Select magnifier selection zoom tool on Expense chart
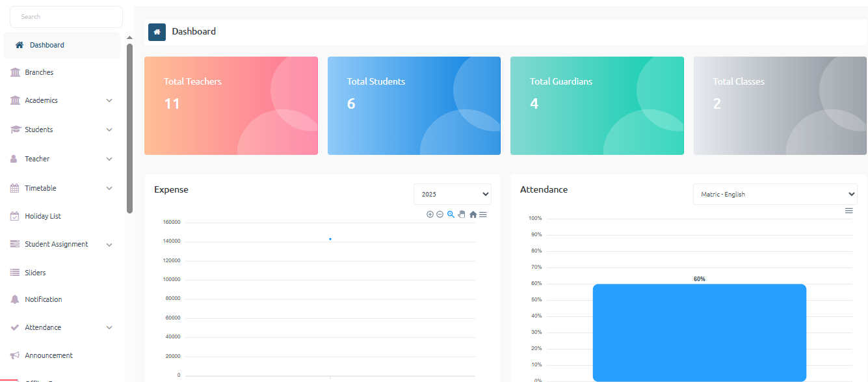Viewport: 868px width, 382px height. tap(451, 214)
